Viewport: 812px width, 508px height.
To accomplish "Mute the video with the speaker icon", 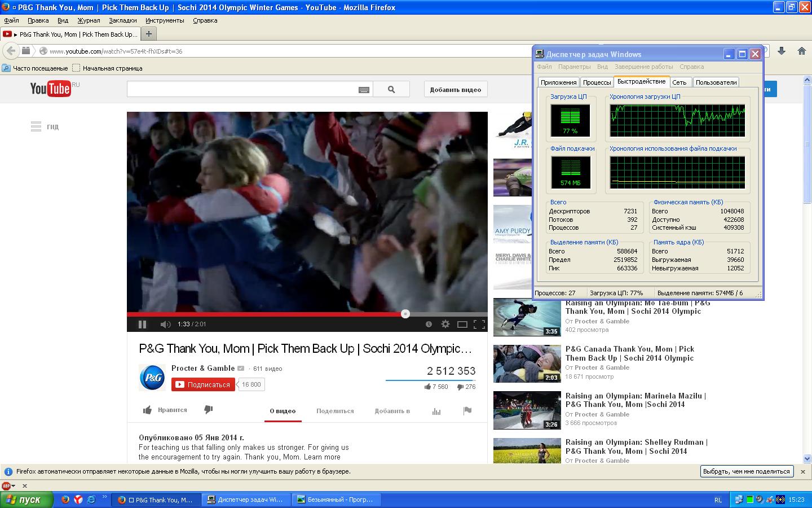I will coord(165,325).
